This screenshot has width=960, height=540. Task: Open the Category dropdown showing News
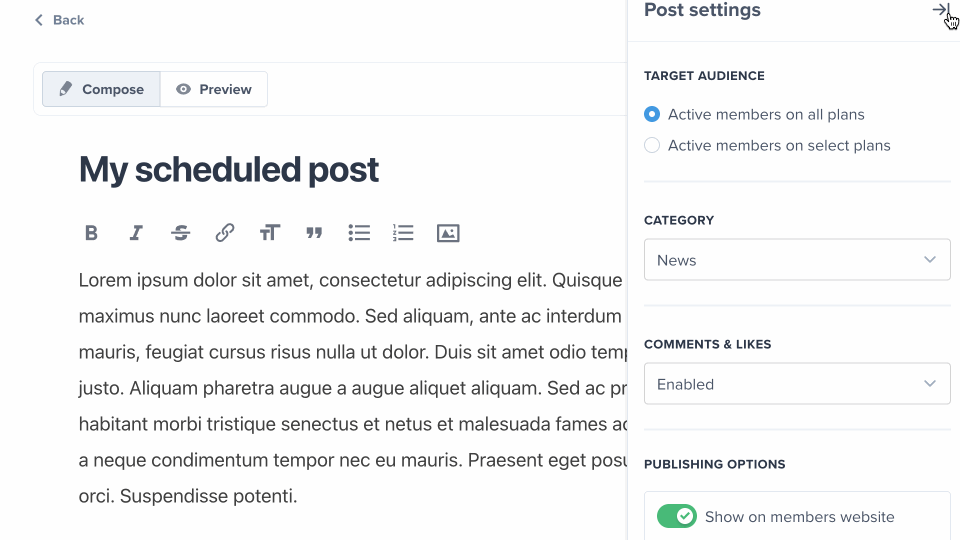coord(797,260)
